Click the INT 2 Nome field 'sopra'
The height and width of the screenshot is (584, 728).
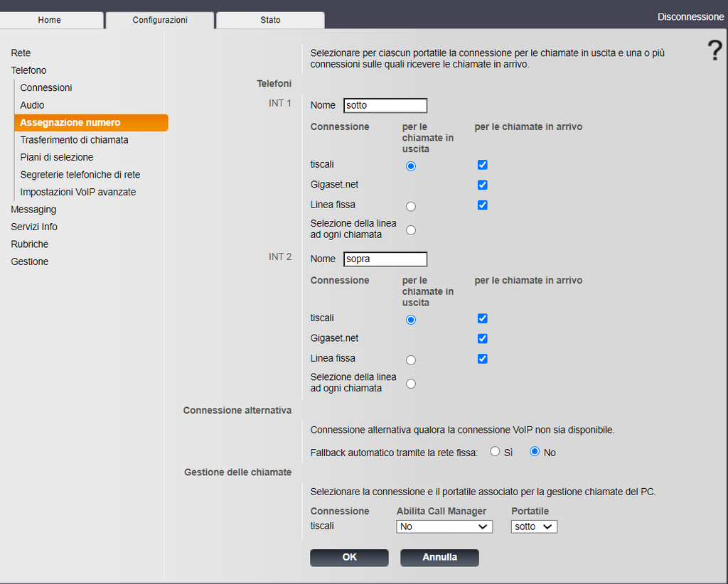(385, 259)
